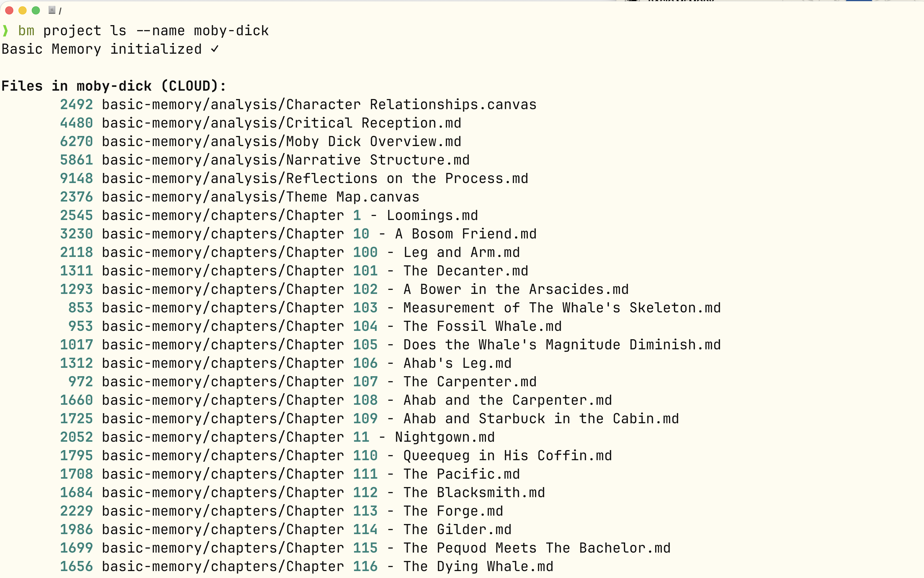Click the checkmark after "Basic Memory initialized"

[x=215, y=49]
